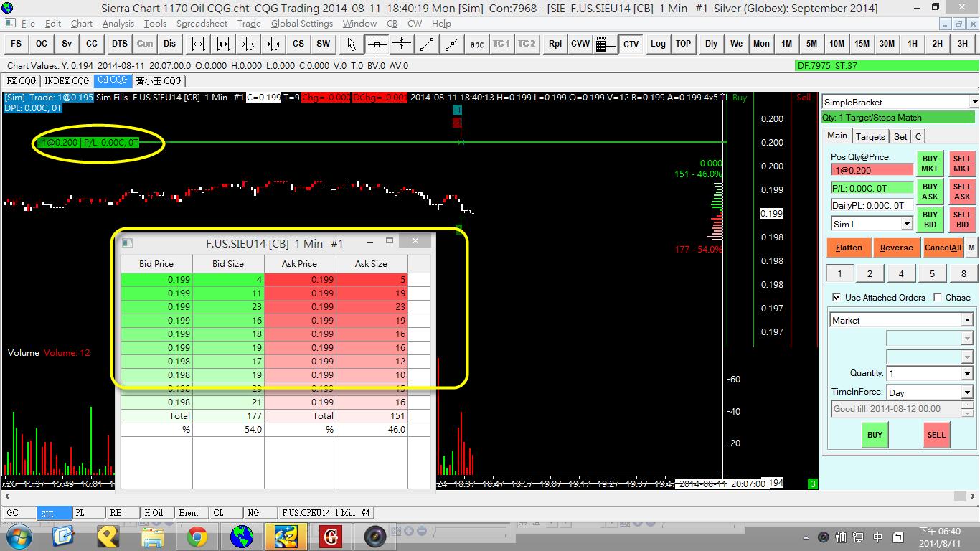Select the ray drawing tool
The height and width of the screenshot is (551, 980).
[452, 44]
